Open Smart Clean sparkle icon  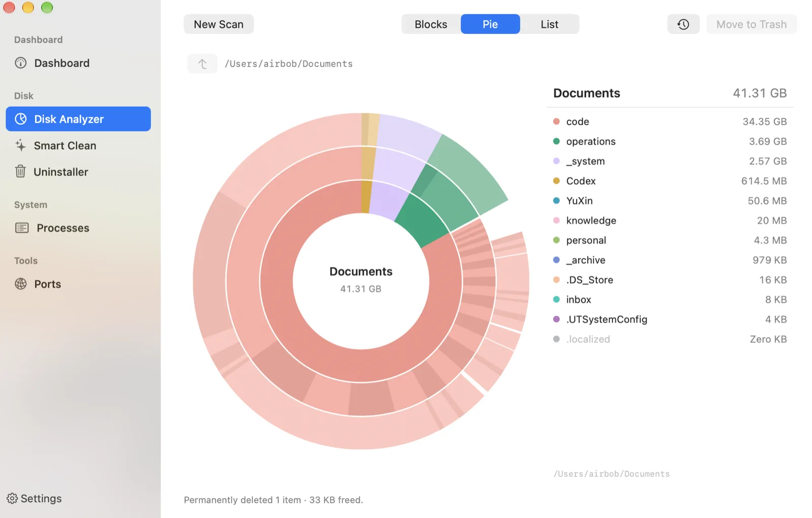click(x=20, y=145)
